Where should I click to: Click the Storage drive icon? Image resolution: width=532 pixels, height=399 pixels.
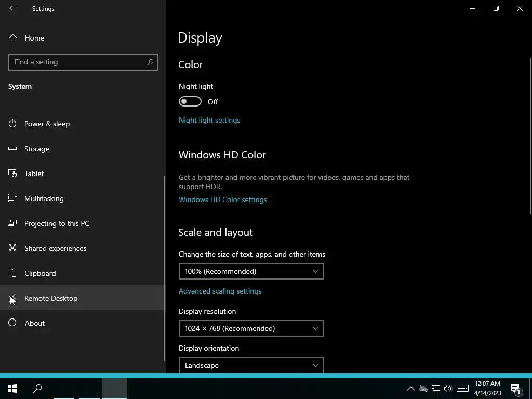coord(12,148)
